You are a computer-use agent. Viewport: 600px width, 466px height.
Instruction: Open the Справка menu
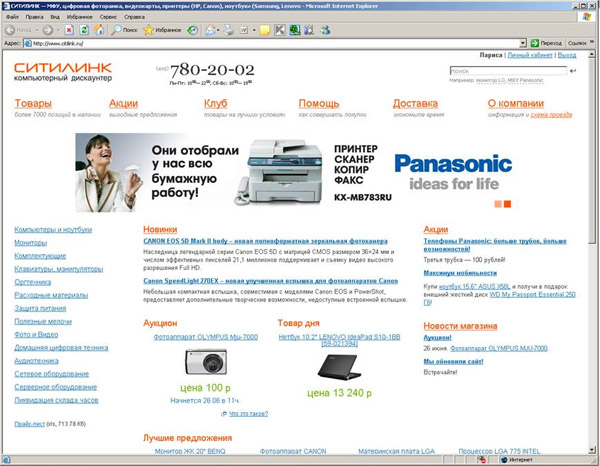click(x=134, y=17)
